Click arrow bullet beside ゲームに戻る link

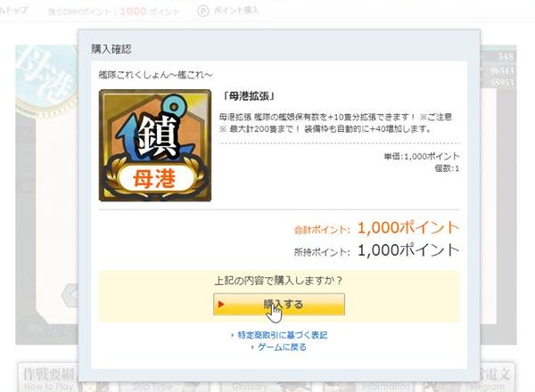tap(253, 347)
